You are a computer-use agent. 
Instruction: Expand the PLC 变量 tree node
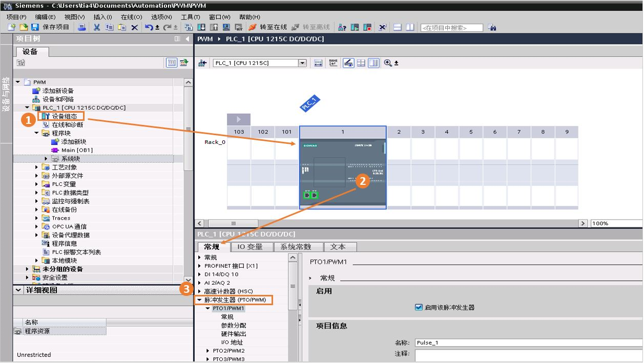(x=37, y=184)
